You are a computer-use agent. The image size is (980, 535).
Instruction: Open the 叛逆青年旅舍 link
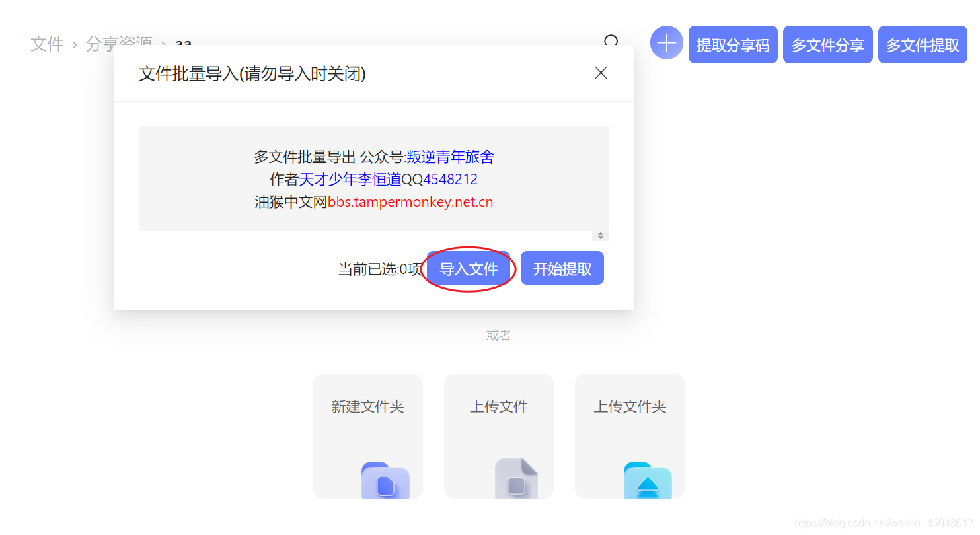pyautogui.click(x=450, y=157)
